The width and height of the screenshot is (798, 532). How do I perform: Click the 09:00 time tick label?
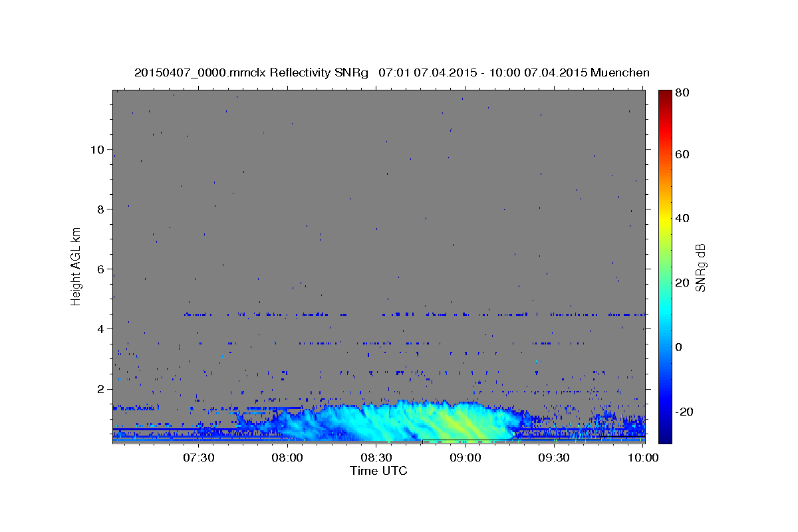pyautogui.click(x=465, y=458)
